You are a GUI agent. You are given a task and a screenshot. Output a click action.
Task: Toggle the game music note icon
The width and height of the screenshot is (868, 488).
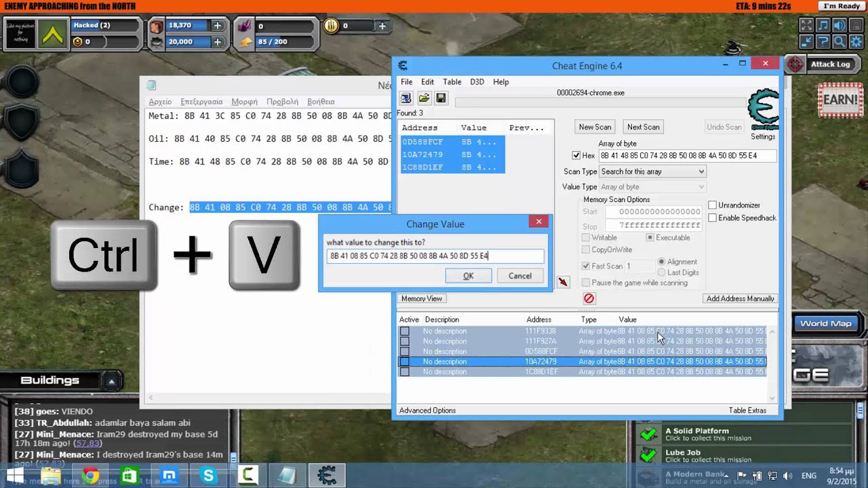[823, 26]
